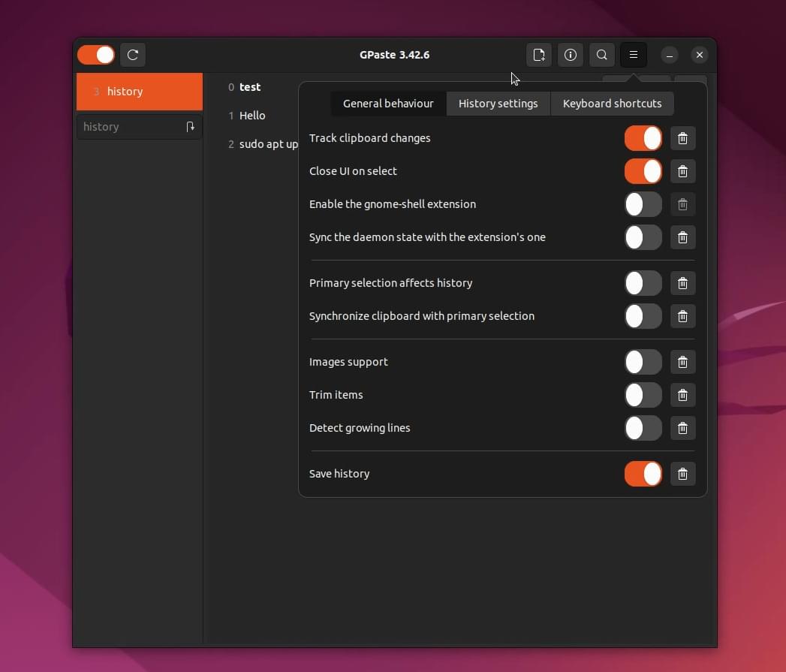786x672 pixels.
Task: Click the reload icon in the header bar
Action: point(133,55)
